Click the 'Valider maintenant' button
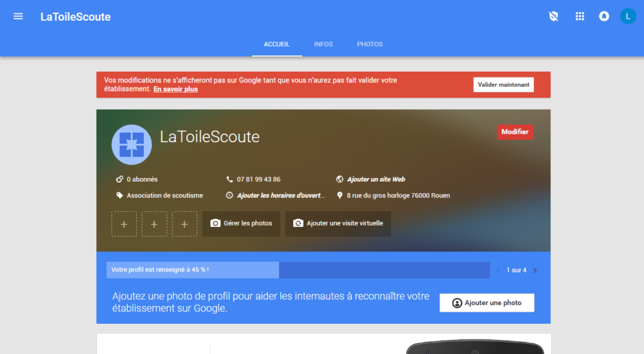 coord(504,85)
